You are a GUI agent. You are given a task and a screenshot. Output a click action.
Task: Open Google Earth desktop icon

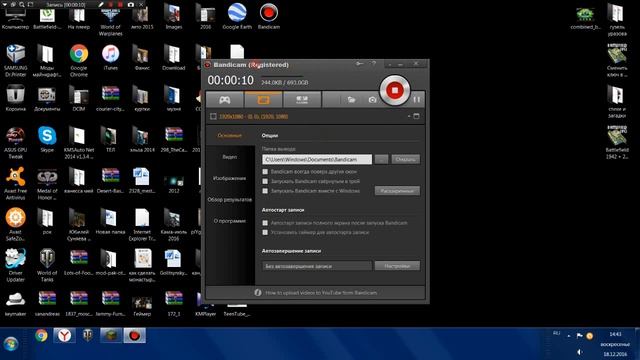coord(237,16)
